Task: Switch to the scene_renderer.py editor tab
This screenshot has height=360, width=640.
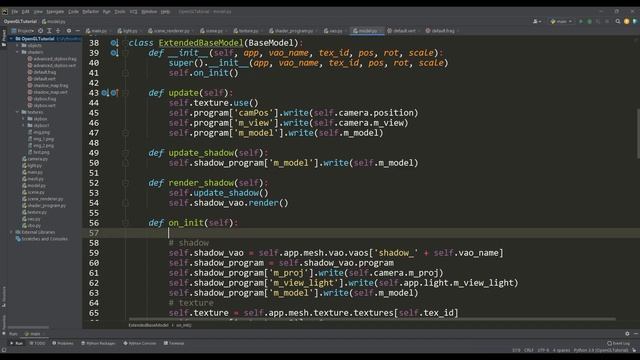Action: (171, 31)
